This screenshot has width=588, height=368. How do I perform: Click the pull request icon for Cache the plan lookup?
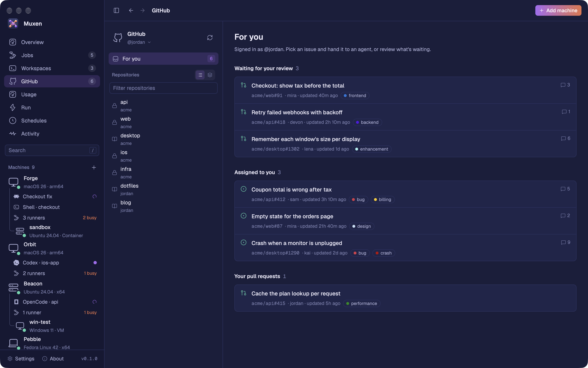pyautogui.click(x=244, y=293)
